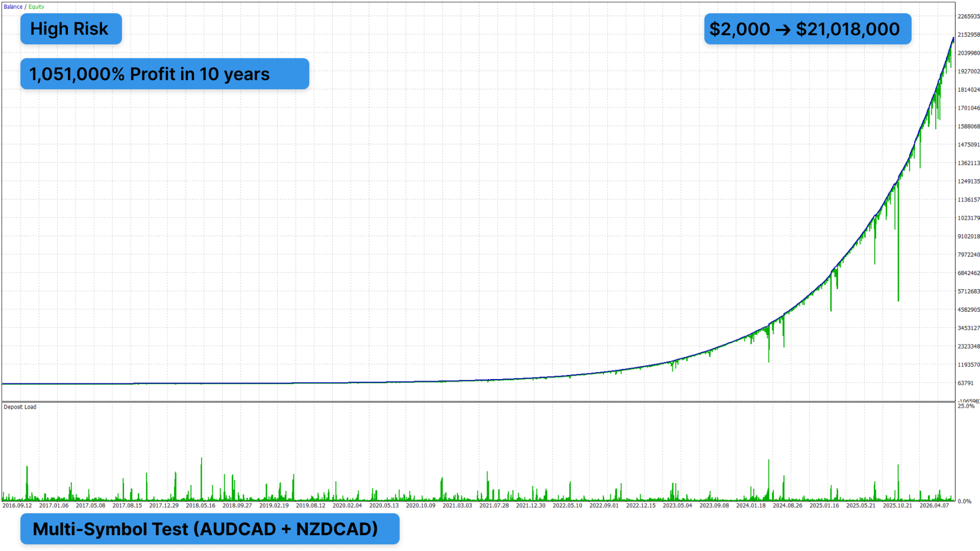Select the 1,051,000% Profit in 10 years banner

(165, 74)
